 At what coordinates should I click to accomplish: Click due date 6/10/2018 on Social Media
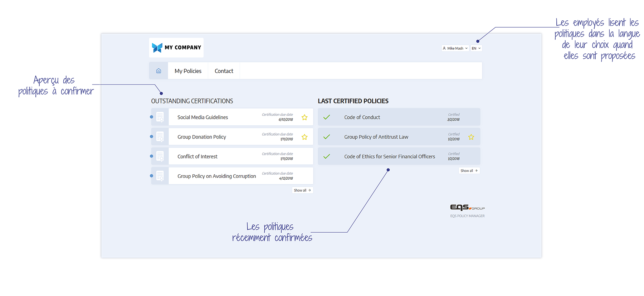[286, 120]
